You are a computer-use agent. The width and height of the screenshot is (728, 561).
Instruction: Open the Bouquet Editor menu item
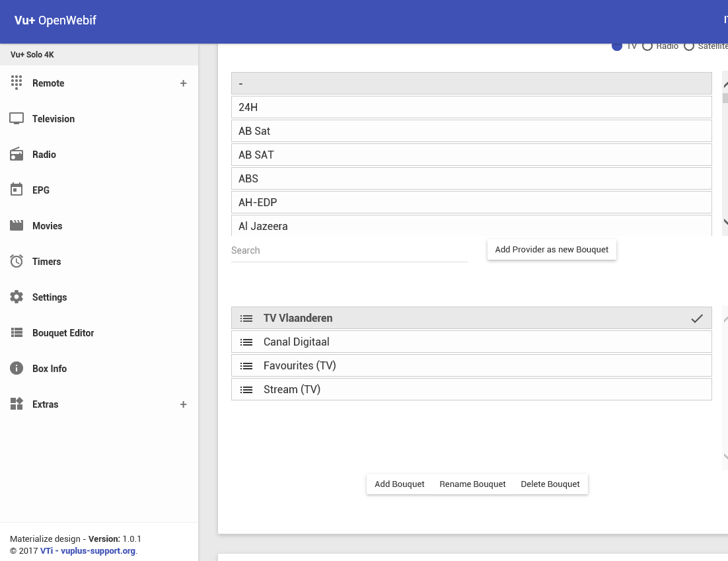63,333
